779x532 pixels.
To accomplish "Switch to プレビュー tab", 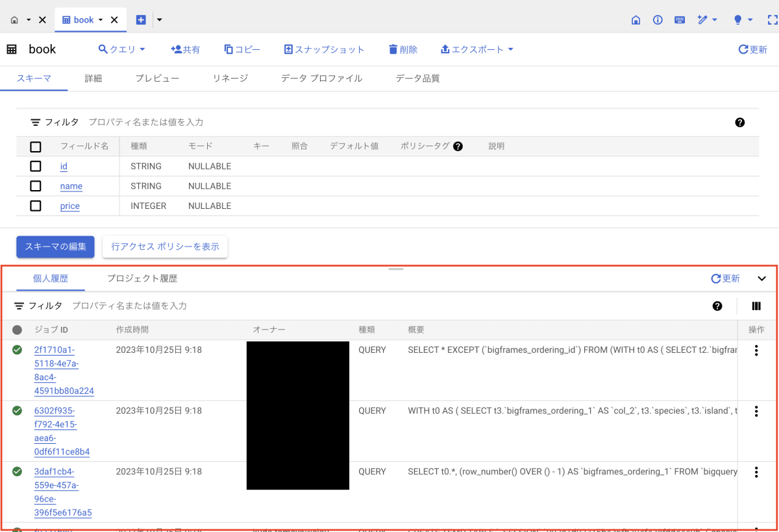I will [157, 78].
